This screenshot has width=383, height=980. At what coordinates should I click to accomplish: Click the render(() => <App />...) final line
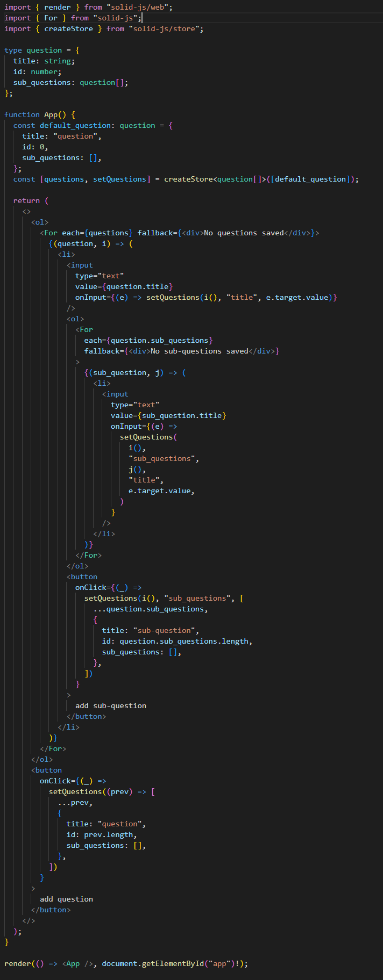pos(126,963)
